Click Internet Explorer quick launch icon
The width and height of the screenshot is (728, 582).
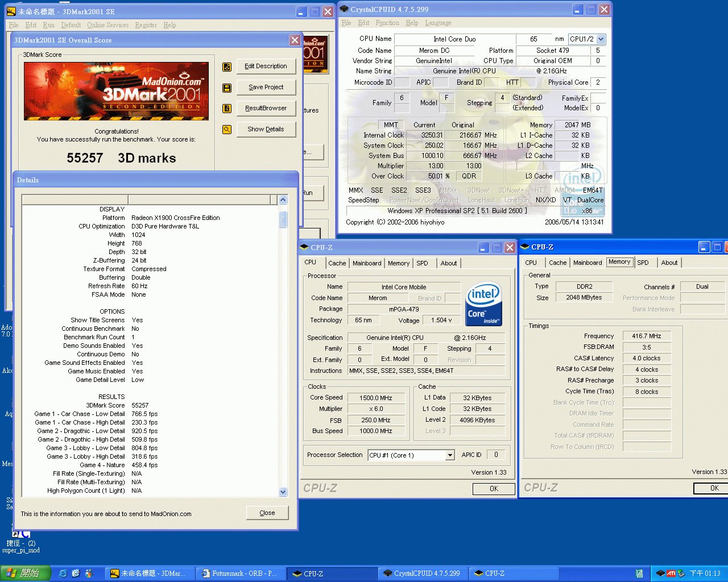[63, 573]
